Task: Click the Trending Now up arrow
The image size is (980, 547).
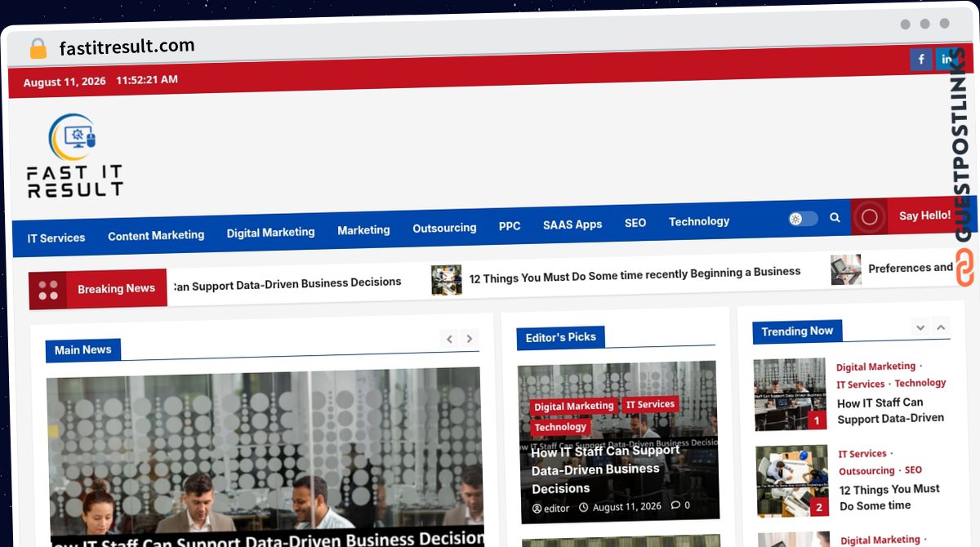Action: [941, 327]
